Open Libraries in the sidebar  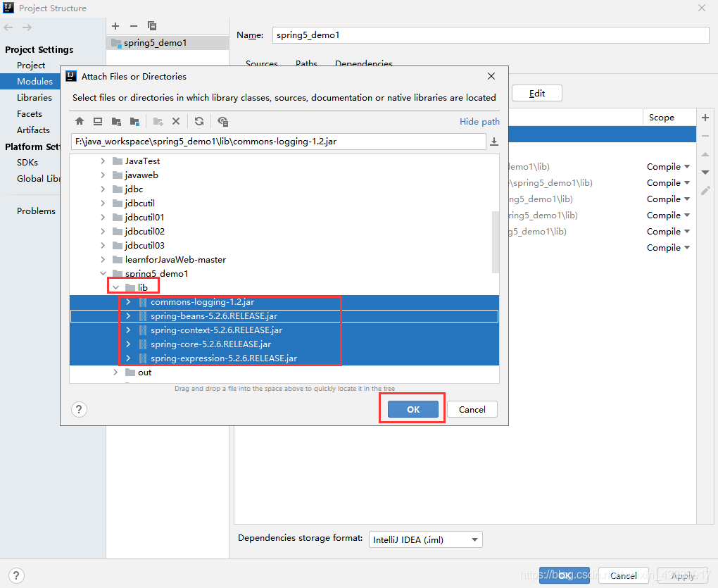[x=34, y=98]
